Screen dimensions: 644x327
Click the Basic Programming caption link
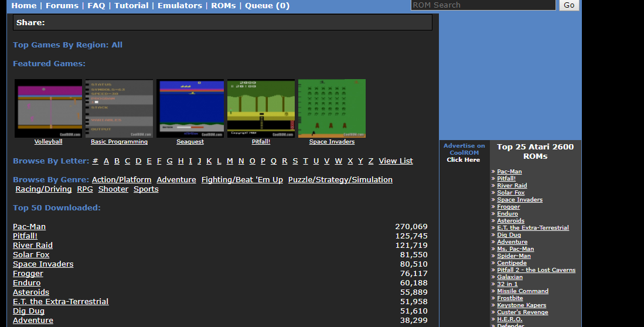[119, 142]
